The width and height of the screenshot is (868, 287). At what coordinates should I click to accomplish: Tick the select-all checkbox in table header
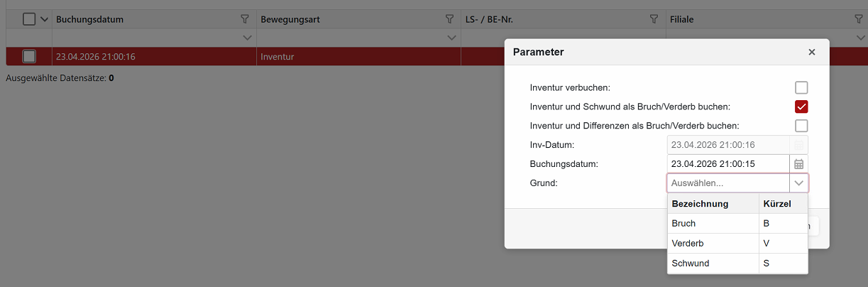click(x=29, y=19)
